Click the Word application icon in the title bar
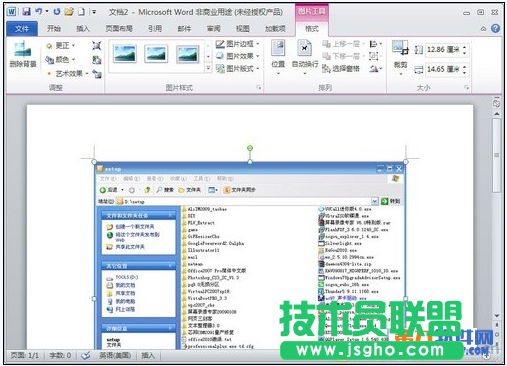 [x=11, y=12]
